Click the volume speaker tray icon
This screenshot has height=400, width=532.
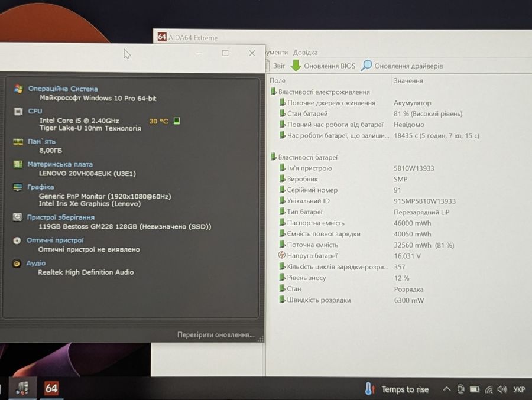click(502, 389)
